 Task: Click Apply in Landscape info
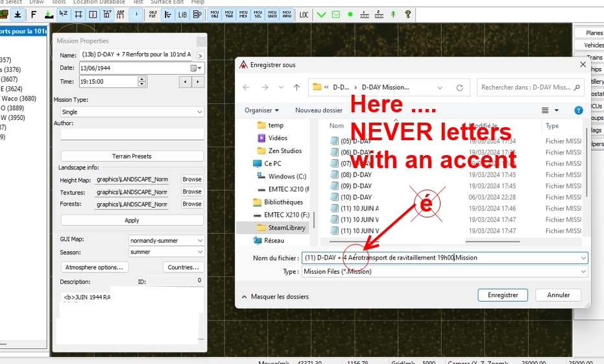pyautogui.click(x=132, y=221)
